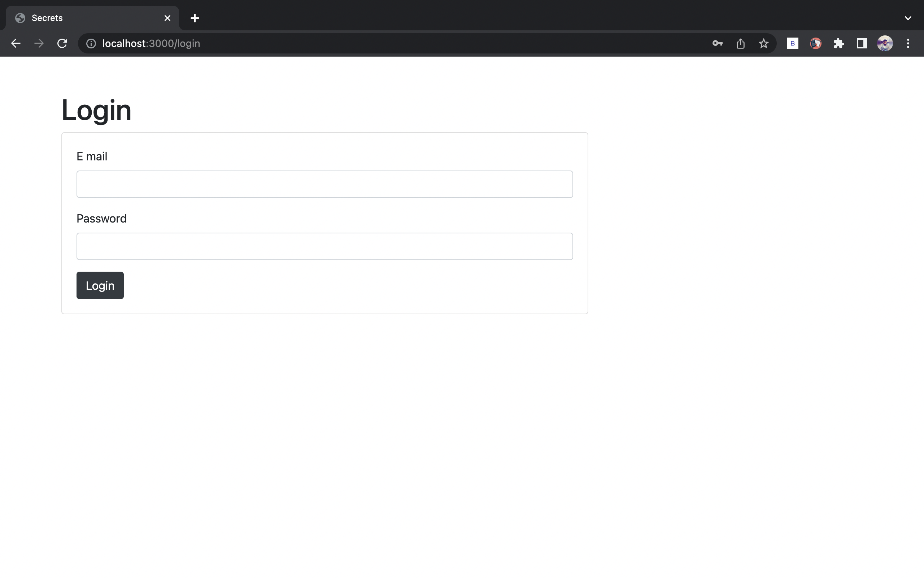This screenshot has height=578, width=924.
Task: Click the E mail field label
Action: tap(92, 156)
